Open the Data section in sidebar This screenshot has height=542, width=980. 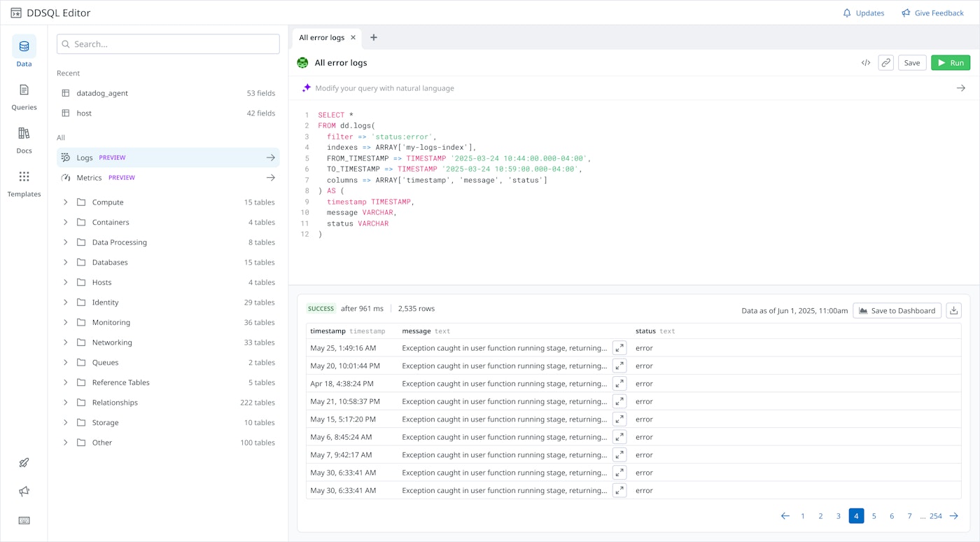(x=24, y=52)
